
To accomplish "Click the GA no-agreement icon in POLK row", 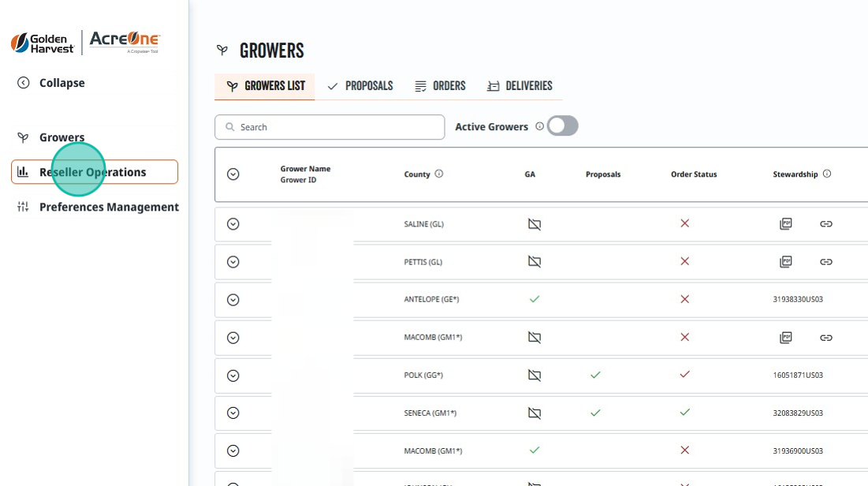I will coord(535,376).
